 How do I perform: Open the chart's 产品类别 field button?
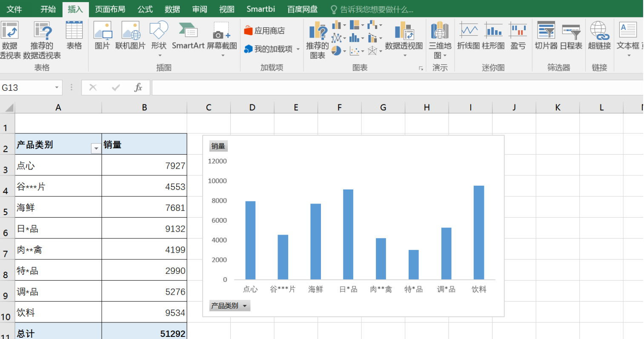click(230, 306)
